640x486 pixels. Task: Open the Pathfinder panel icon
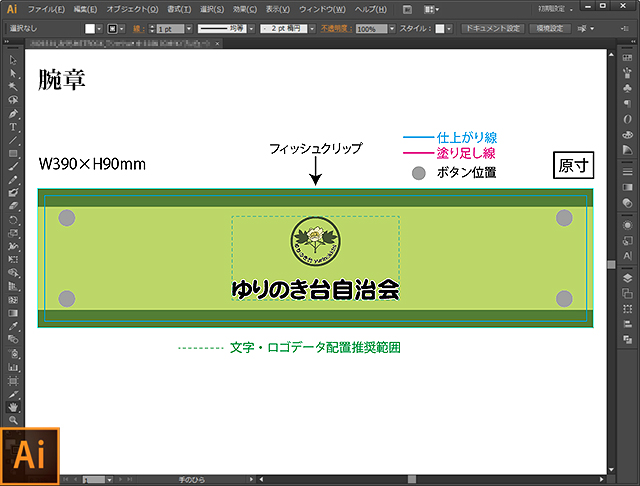point(627,340)
